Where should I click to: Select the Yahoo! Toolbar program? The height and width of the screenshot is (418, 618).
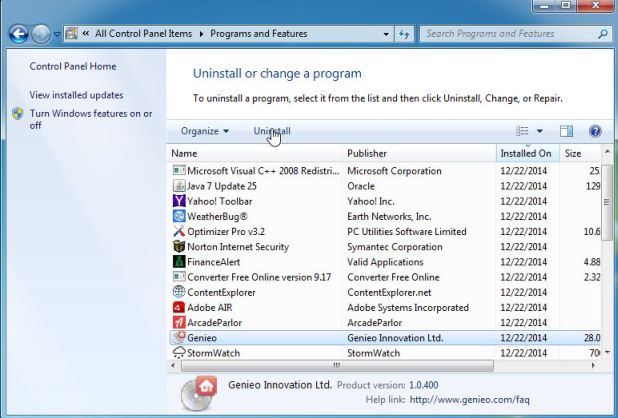click(x=222, y=201)
